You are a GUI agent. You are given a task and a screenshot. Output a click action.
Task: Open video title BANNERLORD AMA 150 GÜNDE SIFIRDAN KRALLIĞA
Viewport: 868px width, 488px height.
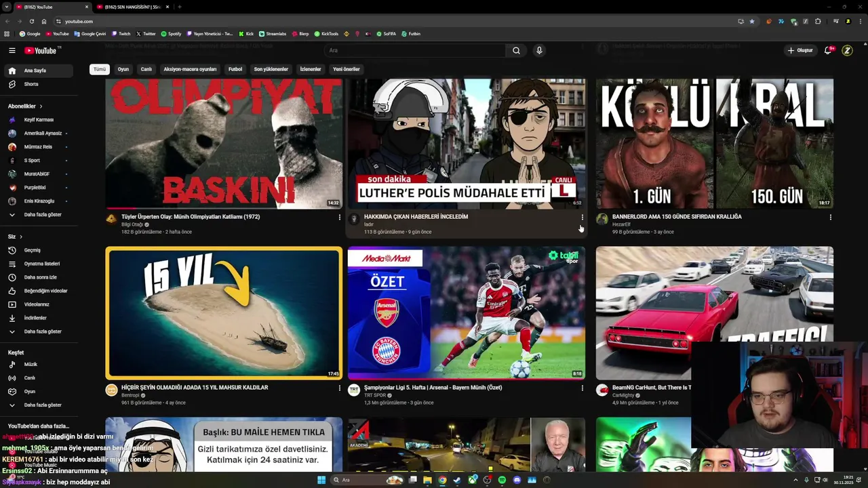(x=677, y=217)
